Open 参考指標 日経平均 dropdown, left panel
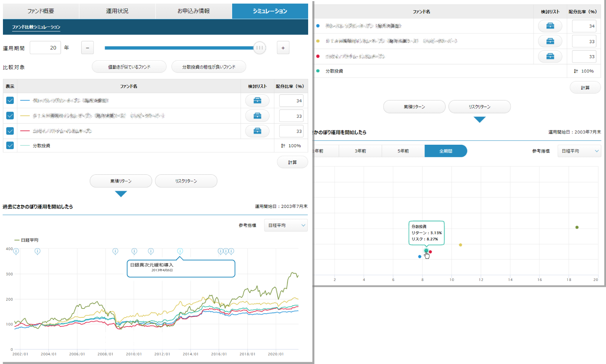The height and width of the screenshot is (364, 606). tap(286, 225)
